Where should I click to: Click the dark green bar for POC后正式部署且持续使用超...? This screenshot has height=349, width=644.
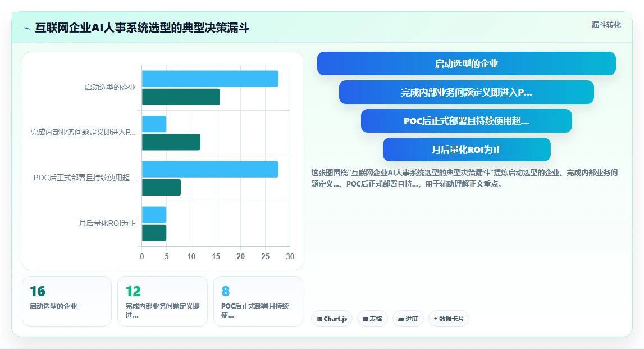(x=161, y=188)
